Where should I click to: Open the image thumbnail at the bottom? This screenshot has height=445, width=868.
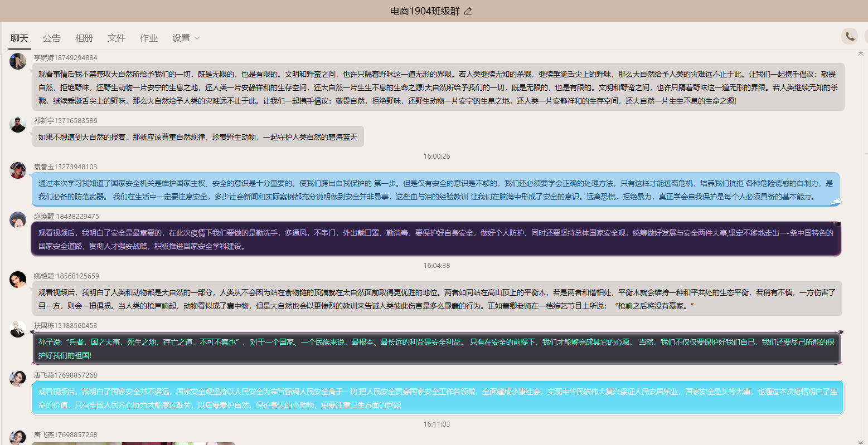[134, 443]
